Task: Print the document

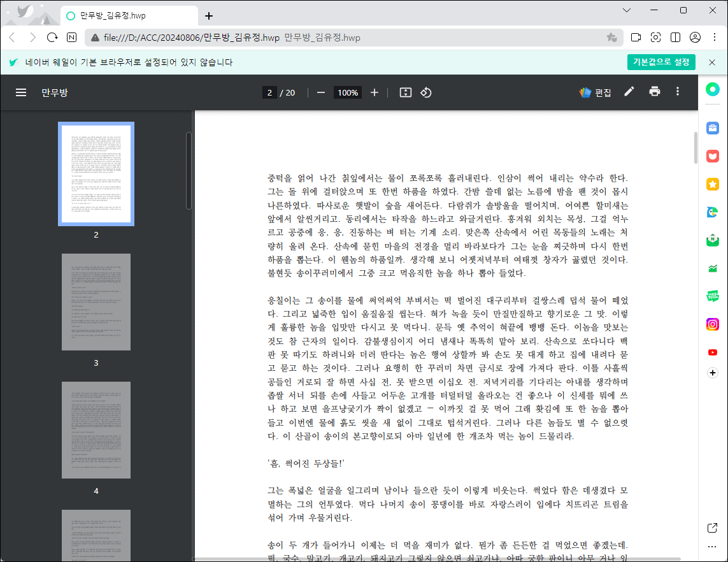Action: [x=655, y=92]
